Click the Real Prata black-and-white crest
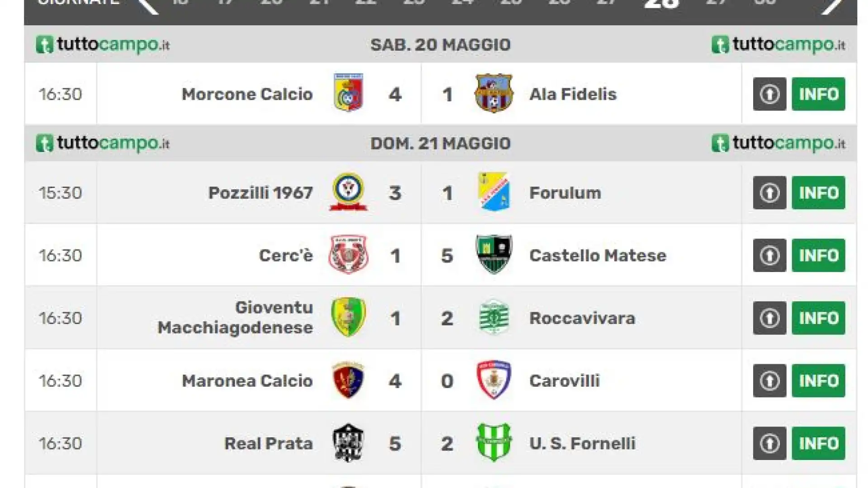The image size is (868, 488). pyautogui.click(x=348, y=442)
